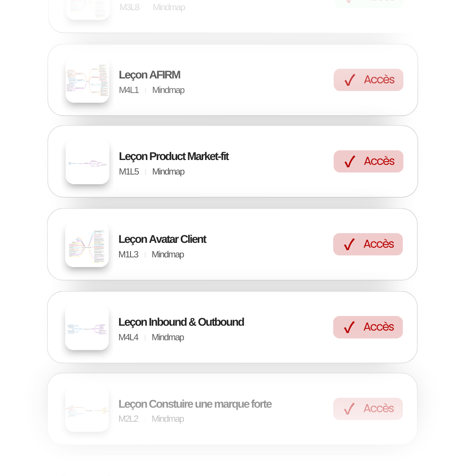Click the checkmark icon for Inbound & Outbound
476x476 pixels.
[x=350, y=327]
